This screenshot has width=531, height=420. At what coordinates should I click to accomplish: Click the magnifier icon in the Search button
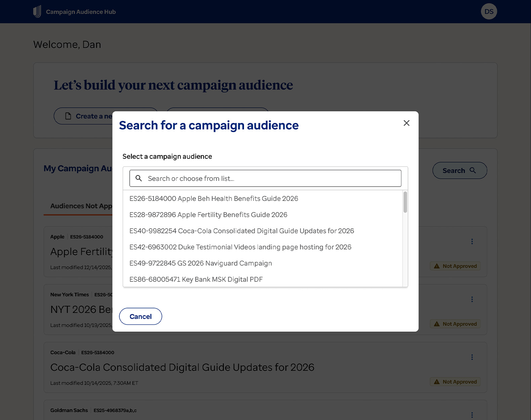pyautogui.click(x=473, y=170)
